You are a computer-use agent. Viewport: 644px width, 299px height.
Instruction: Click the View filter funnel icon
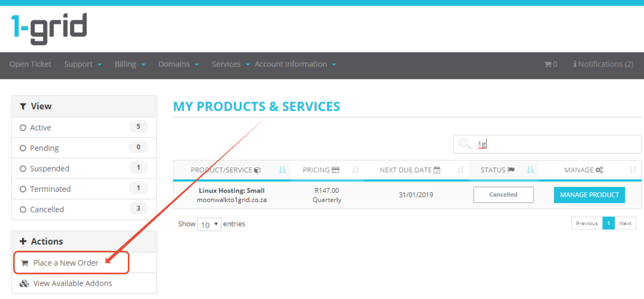coord(23,106)
